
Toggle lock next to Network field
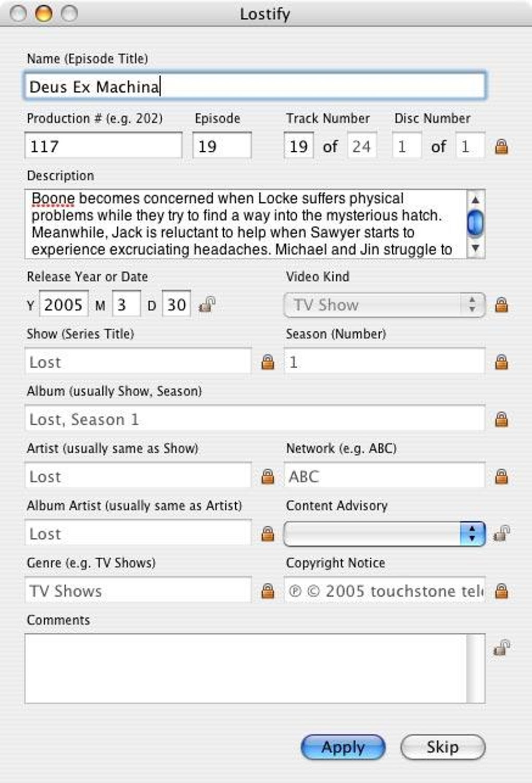[x=501, y=476]
